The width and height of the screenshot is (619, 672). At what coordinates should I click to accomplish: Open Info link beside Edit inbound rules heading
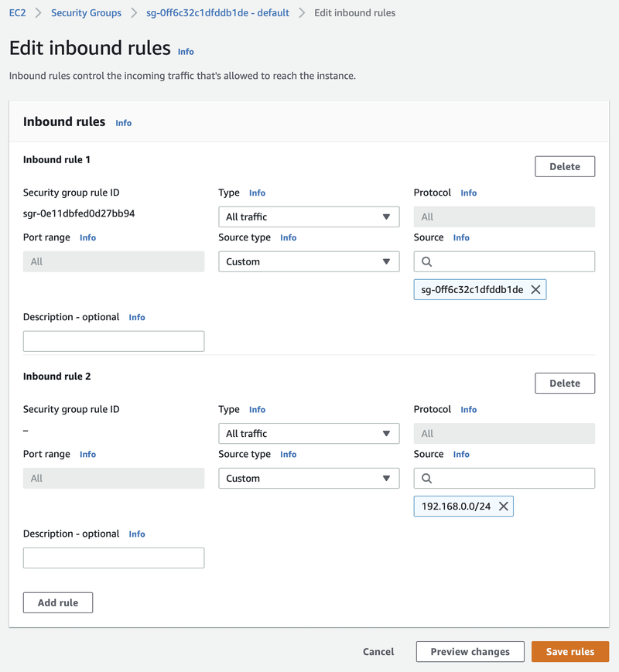[x=186, y=52]
